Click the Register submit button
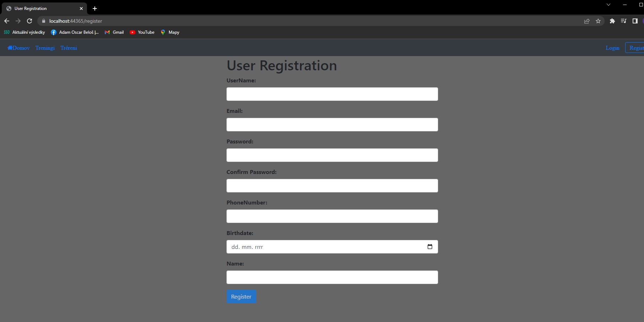644x322 pixels. tap(241, 296)
